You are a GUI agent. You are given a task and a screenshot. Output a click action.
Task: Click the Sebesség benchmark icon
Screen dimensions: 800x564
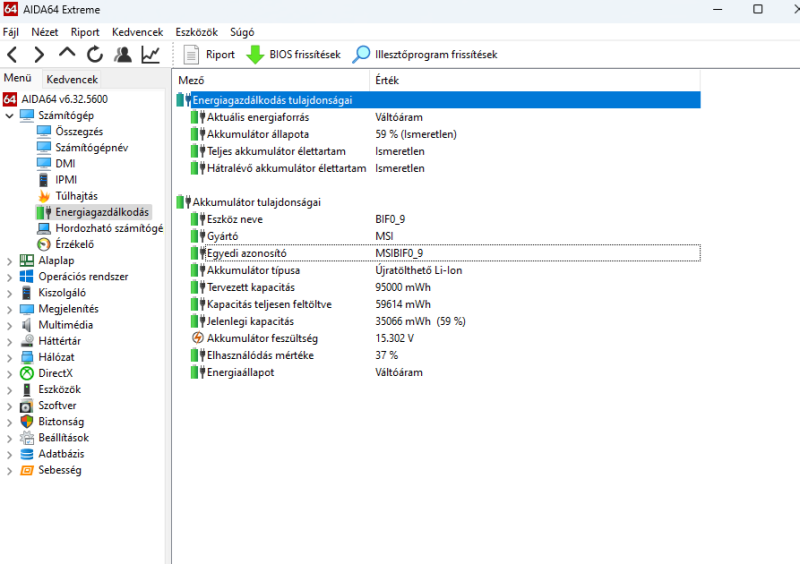[27, 470]
